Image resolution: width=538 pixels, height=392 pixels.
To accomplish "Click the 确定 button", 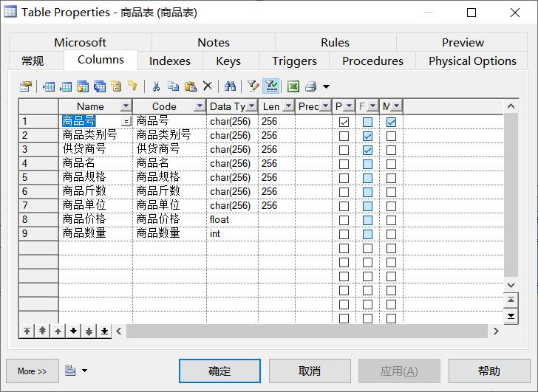I will pos(219,371).
